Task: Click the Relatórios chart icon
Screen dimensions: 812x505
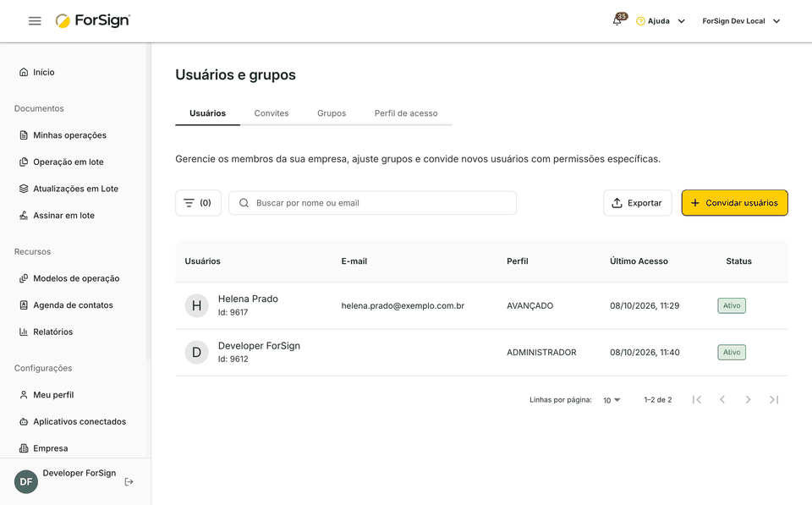Action: pyautogui.click(x=24, y=332)
